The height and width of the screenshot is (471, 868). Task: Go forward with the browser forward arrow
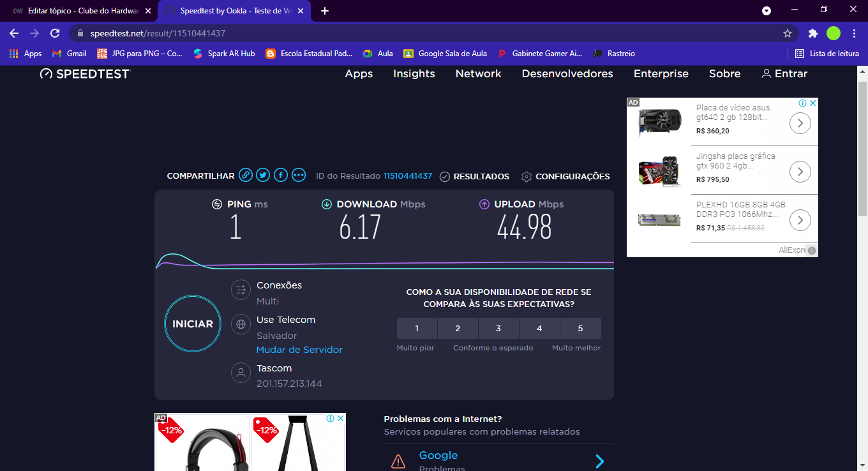point(34,33)
